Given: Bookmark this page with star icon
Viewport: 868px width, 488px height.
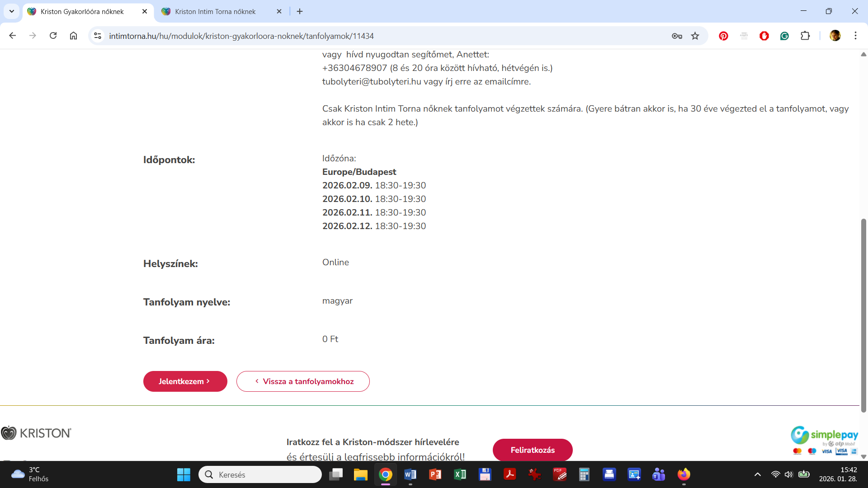Looking at the screenshot, I should coord(695,36).
